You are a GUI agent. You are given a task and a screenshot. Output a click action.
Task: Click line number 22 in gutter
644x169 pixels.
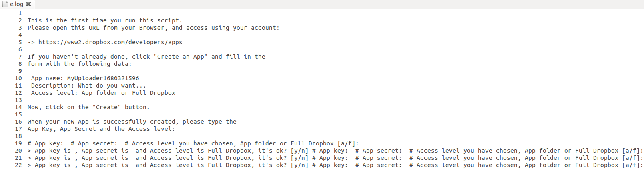click(x=18, y=165)
